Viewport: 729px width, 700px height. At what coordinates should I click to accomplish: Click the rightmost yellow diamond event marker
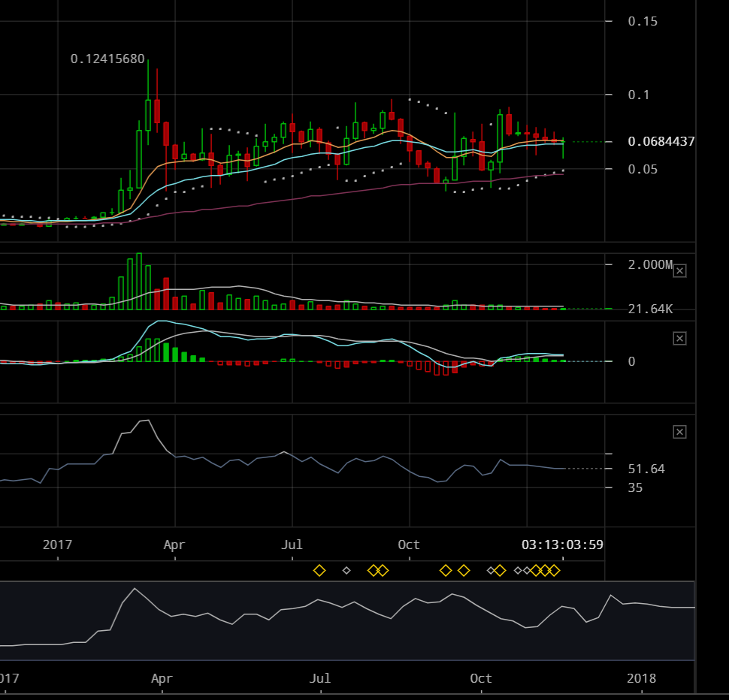coord(554,570)
